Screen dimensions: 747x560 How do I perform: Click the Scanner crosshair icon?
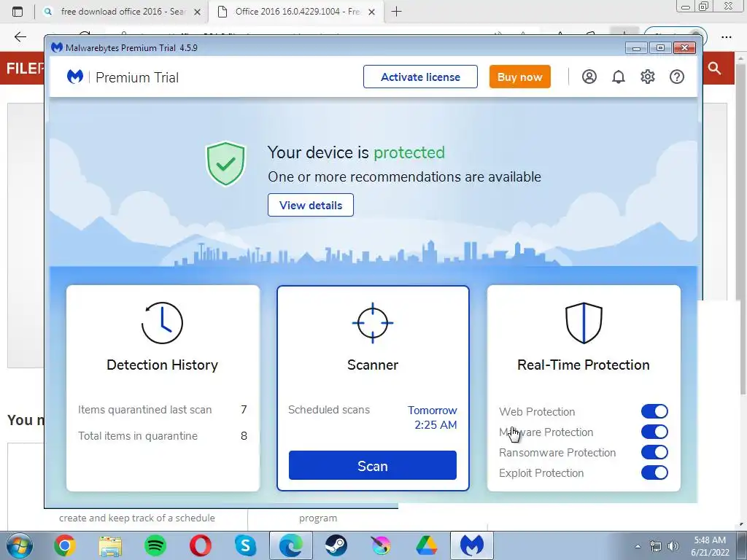pos(373,323)
